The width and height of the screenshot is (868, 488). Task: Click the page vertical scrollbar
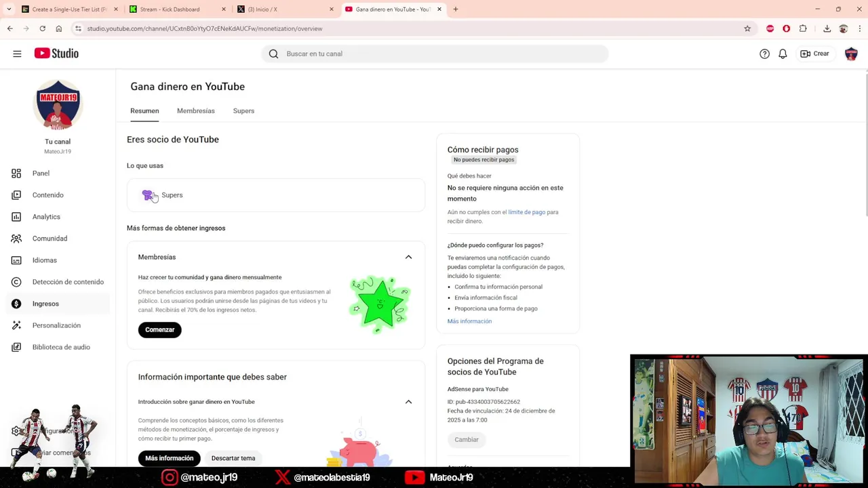(865, 146)
